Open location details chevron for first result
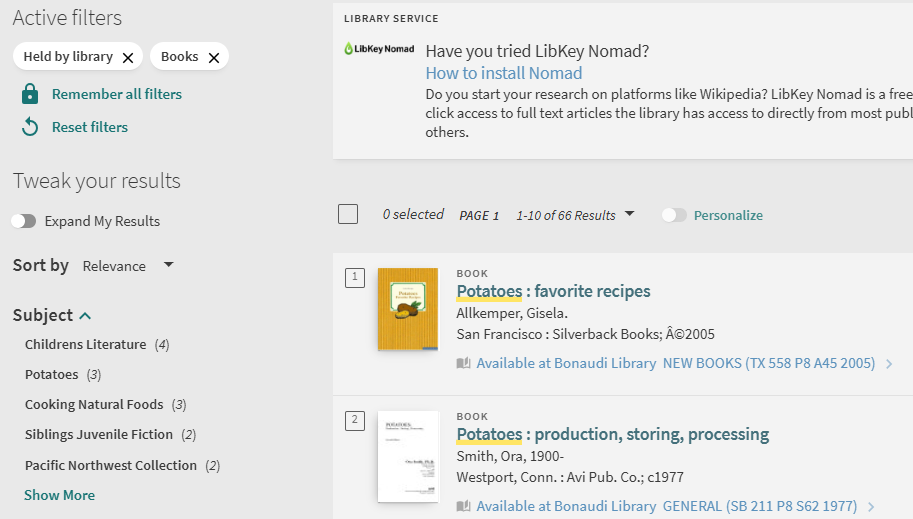913x519 pixels. coord(889,364)
